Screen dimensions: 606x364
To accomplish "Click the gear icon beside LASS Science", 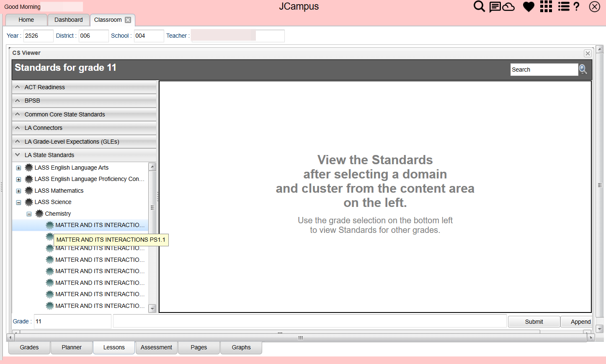I will pyautogui.click(x=29, y=202).
